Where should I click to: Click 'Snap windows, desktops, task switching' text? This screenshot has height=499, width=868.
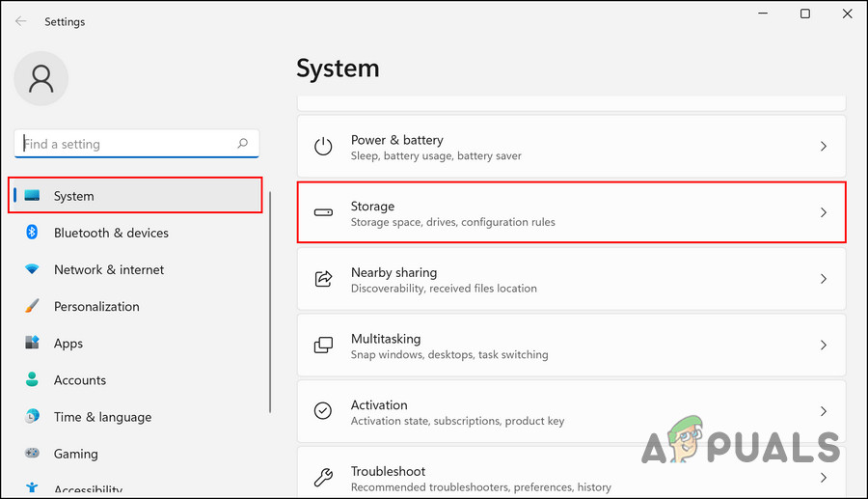pyautogui.click(x=449, y=354)
